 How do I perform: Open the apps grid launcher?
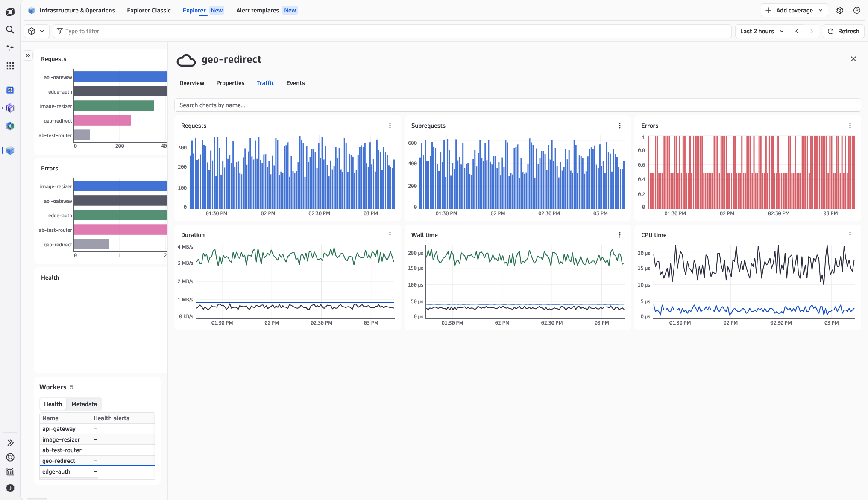tap(10, 66)
